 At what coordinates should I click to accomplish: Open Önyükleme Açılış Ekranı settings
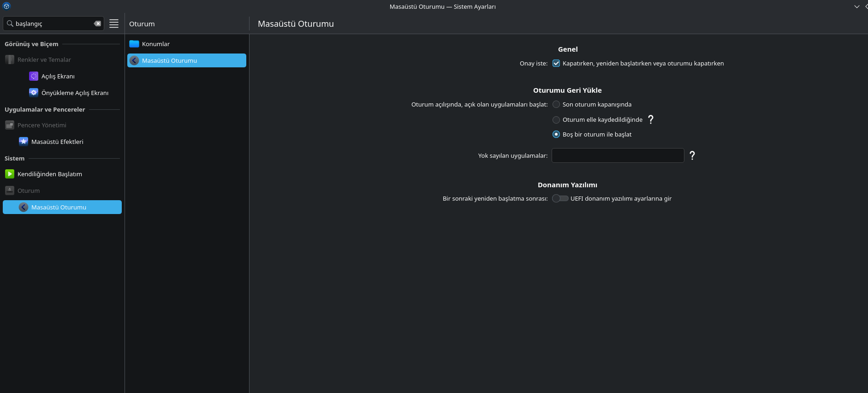(62, 93)
